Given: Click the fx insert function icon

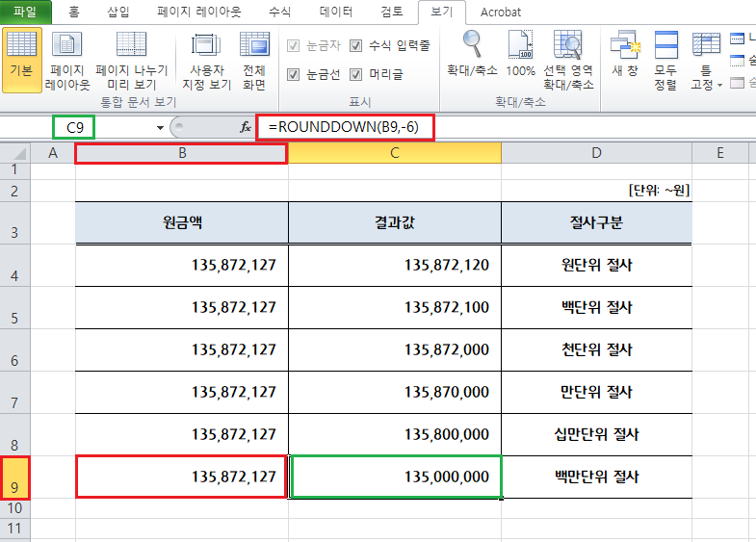Looking at the screenshot, I should coord(246,127).
